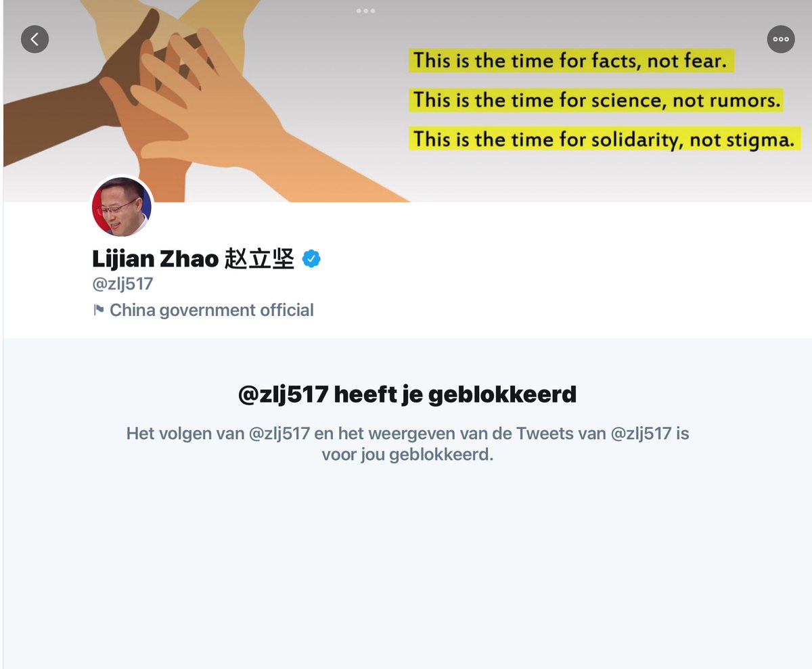Click the first @zlj517 mention in explanation
The height and width of the screenshot is (669, 812).
coord(280,433)
